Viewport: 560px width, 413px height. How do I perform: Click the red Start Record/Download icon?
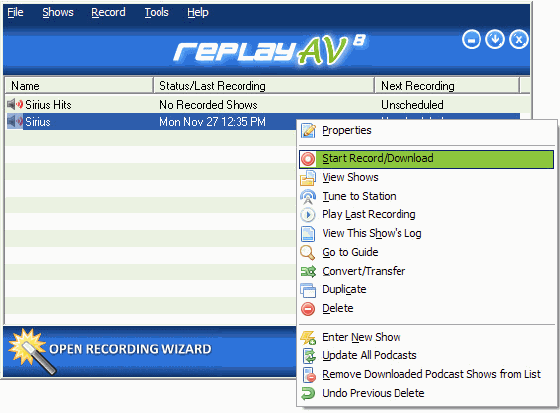(308, 159)
